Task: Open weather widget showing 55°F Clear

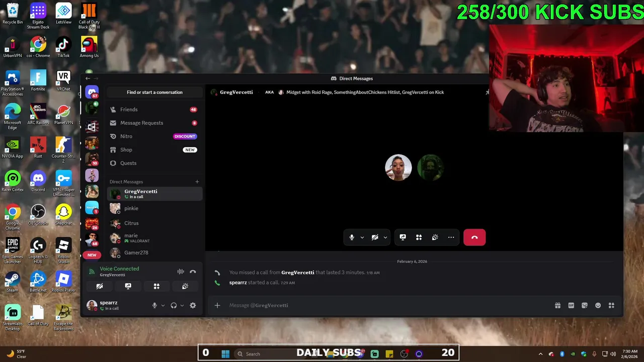Action: 15,354
